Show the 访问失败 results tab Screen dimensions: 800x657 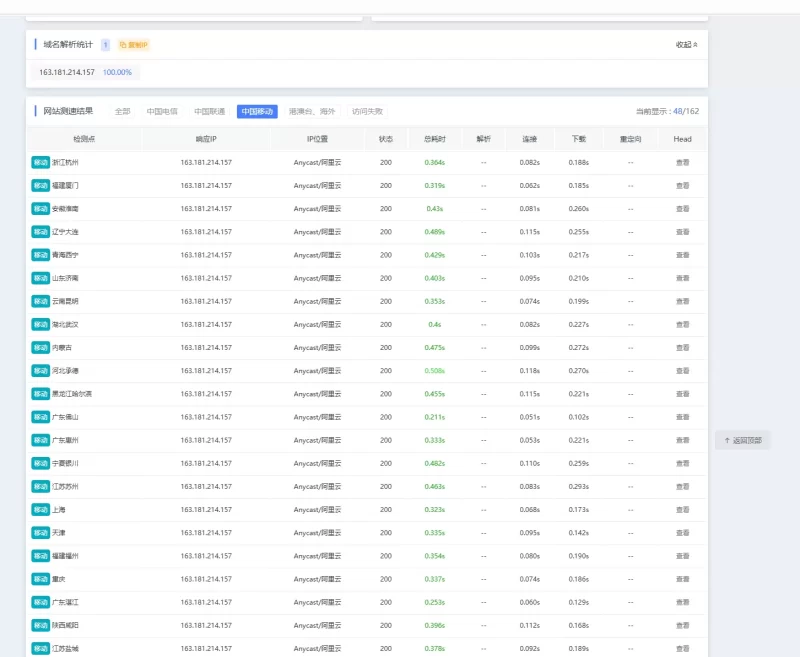[x=367, y=111]
